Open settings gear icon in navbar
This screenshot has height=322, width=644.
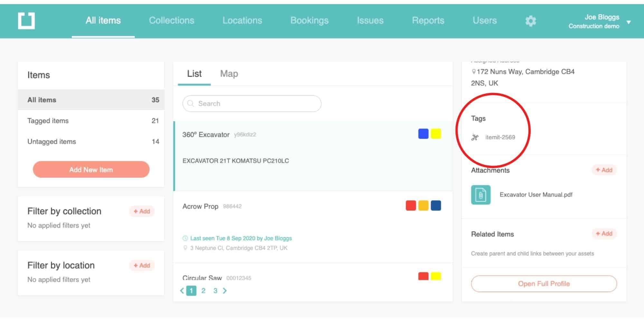point(531,21)
